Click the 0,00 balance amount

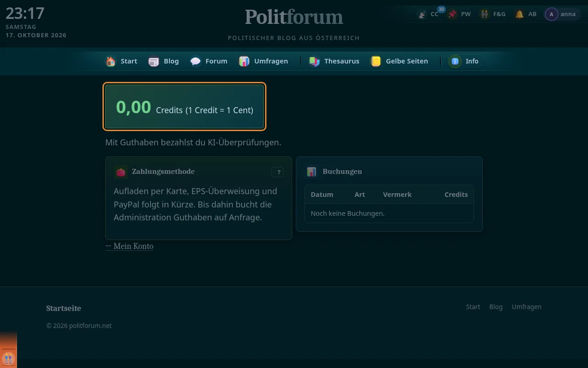(x=134, y=107)
